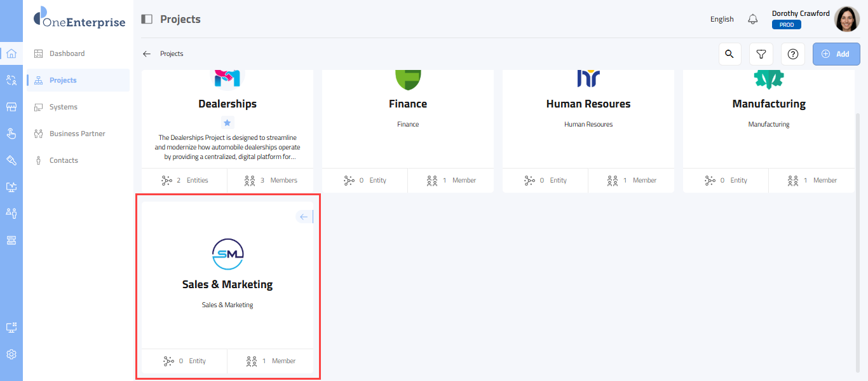Click the home icon in left rail
The height and width of the screenshot is (381, 868).
11,53
